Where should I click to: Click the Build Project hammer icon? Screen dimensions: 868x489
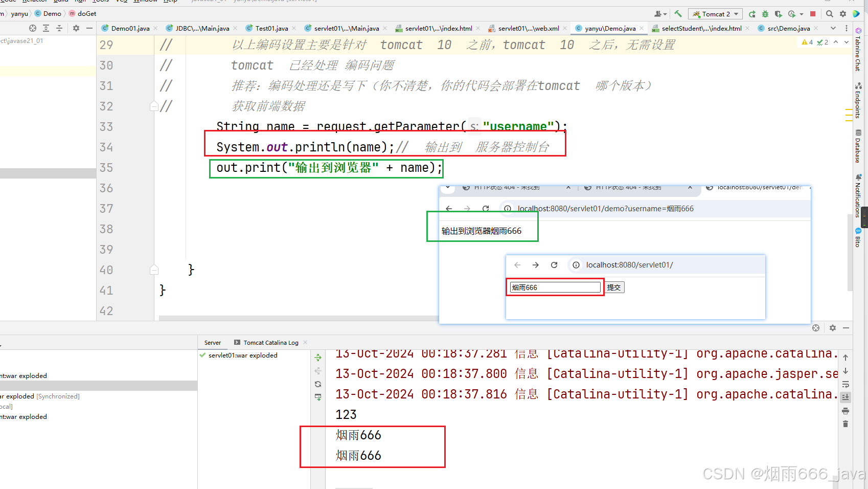tap(678, 14)
